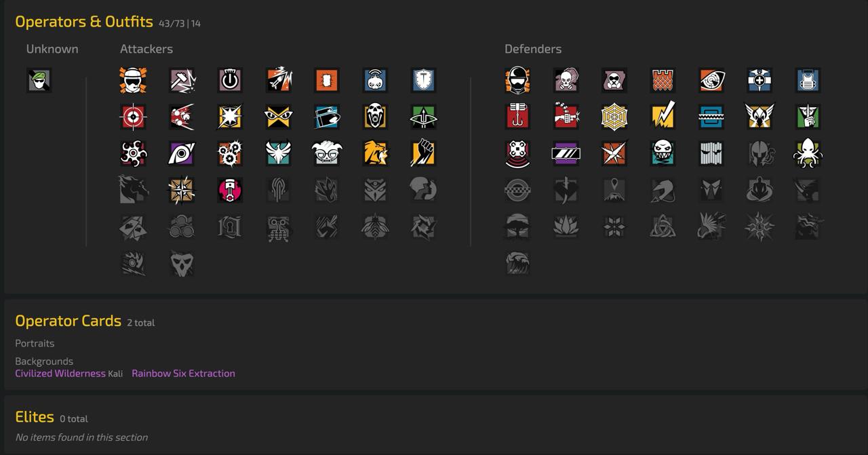Select Capitão's crossbow icon

[424, 117]
